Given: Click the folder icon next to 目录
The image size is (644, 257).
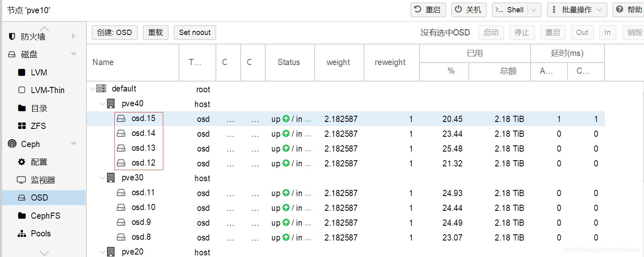Looking at the screenshot, I should [x=22, y=108].
